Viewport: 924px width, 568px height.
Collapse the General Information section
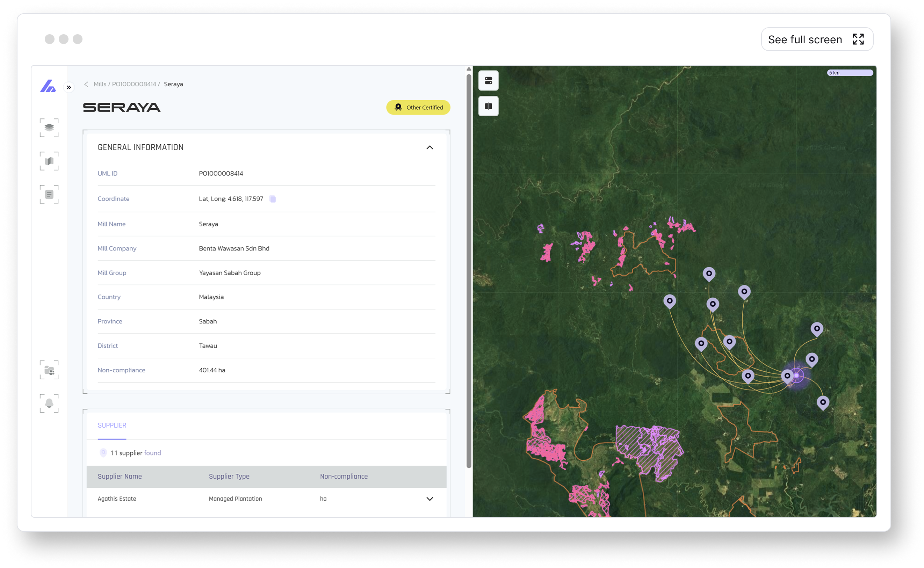[430, 148]
